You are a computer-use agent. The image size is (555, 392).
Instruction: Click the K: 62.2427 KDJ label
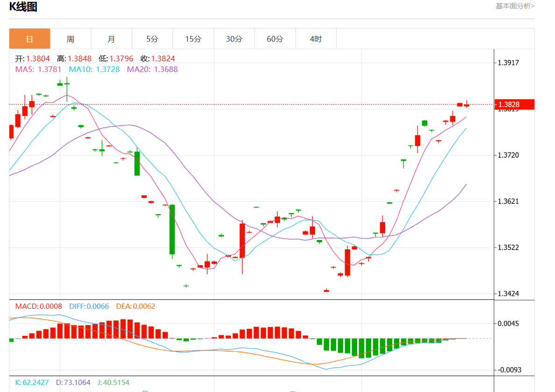pyautogui.click(x=32, y=382)
